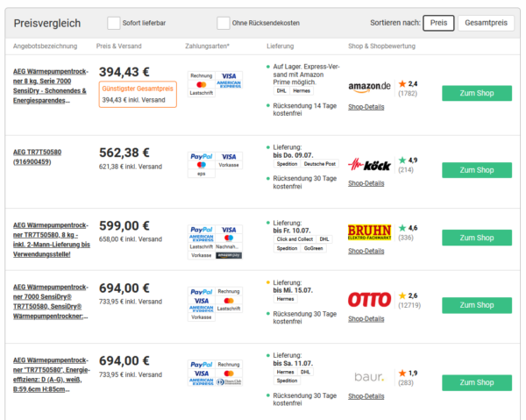
Task: Click the 2,6 star rating of OTTO
Action: click(408, 295)
